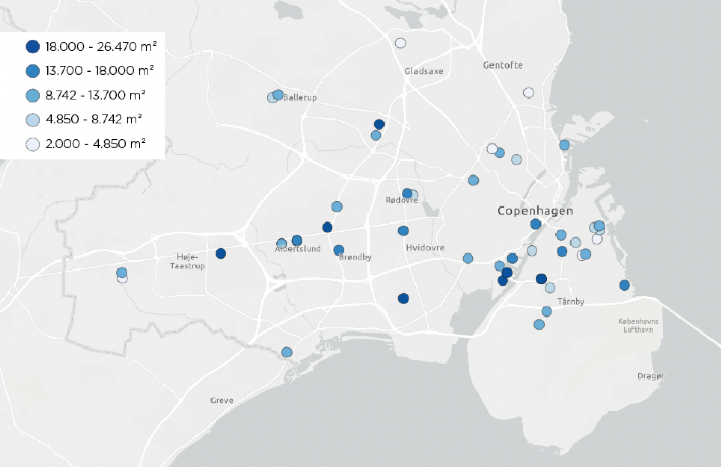Select the legend text '4.850 - 8.742 m²'
The height and width of the screenshot is (467, 721).
[x=93, y=120]
